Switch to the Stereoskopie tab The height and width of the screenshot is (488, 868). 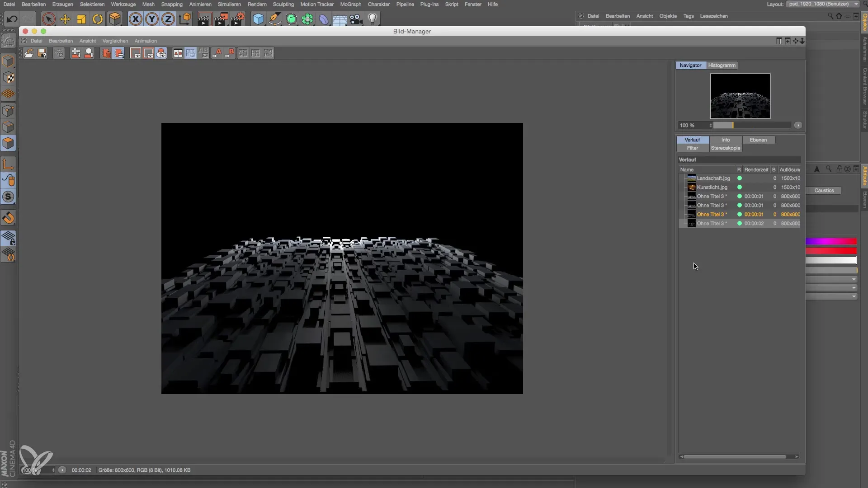726,148
